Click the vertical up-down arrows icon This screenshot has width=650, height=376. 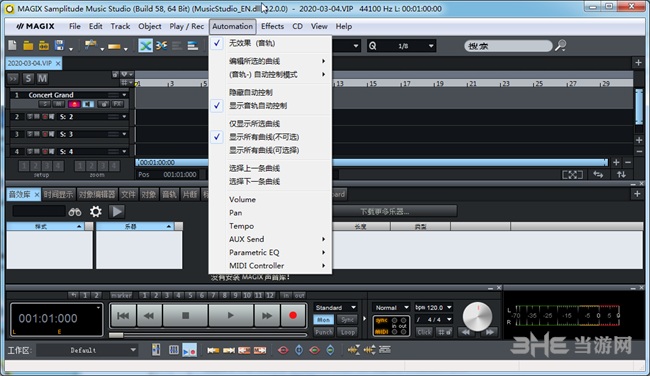621,175
